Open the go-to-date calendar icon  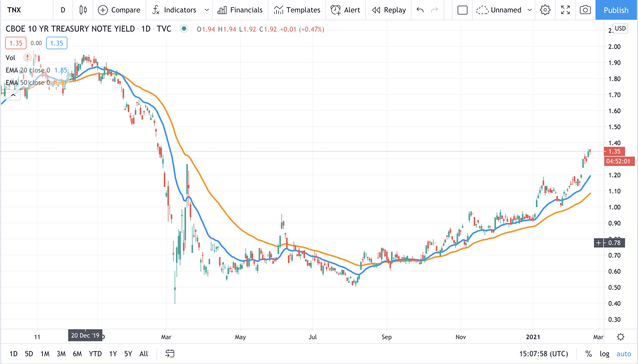click(170, 353)
